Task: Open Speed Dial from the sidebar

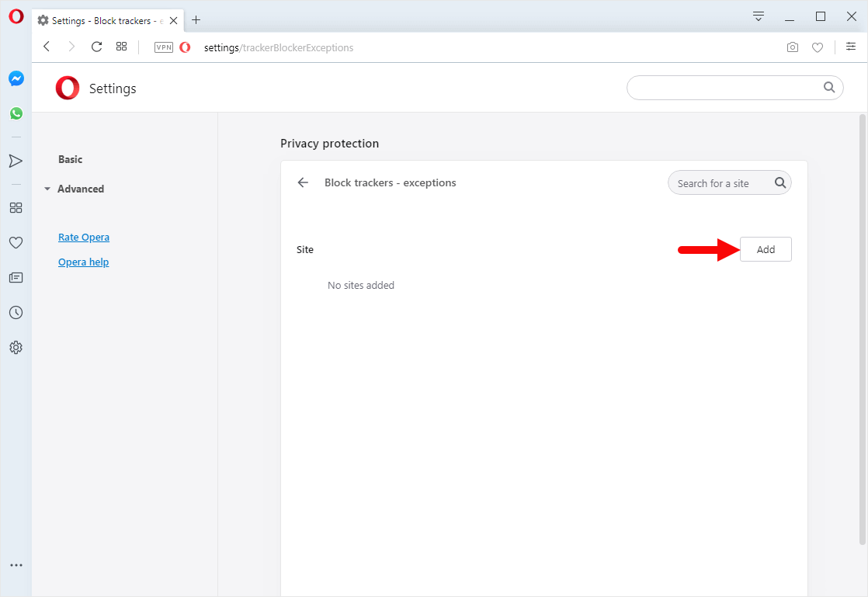Action: tap(16, 207)
